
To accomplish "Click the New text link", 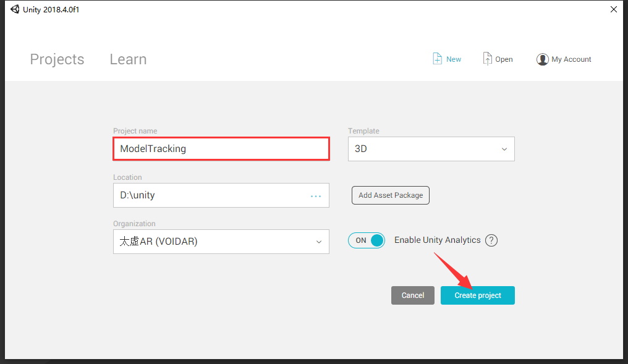I will 453,59.
